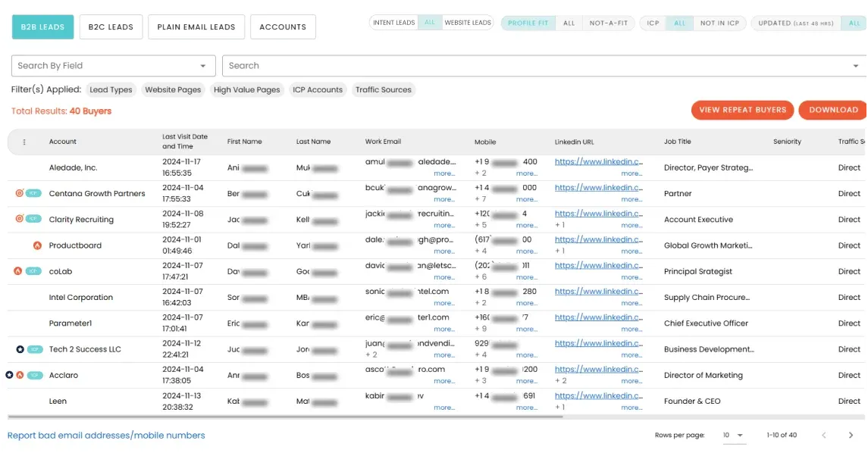Viewport: 868px width, 453px height.
Task: Open the Accounts tab
Action: 283,27
